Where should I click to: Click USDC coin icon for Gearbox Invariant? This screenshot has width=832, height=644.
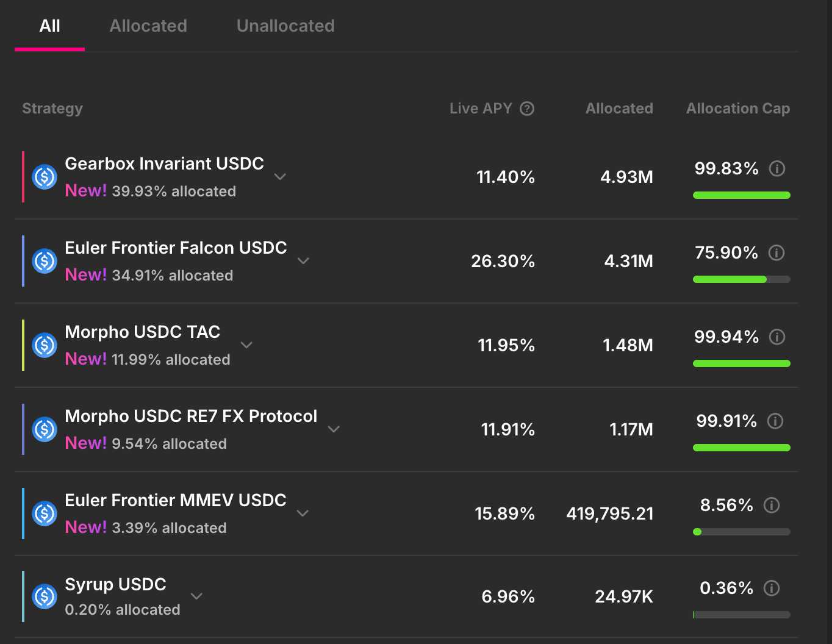45,177
